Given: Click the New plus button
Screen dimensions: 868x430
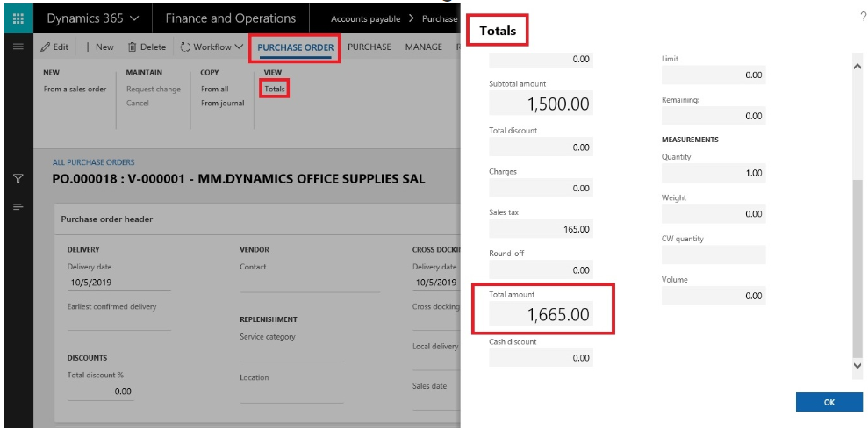Looking at the screenshot, I should coord(98,47).
